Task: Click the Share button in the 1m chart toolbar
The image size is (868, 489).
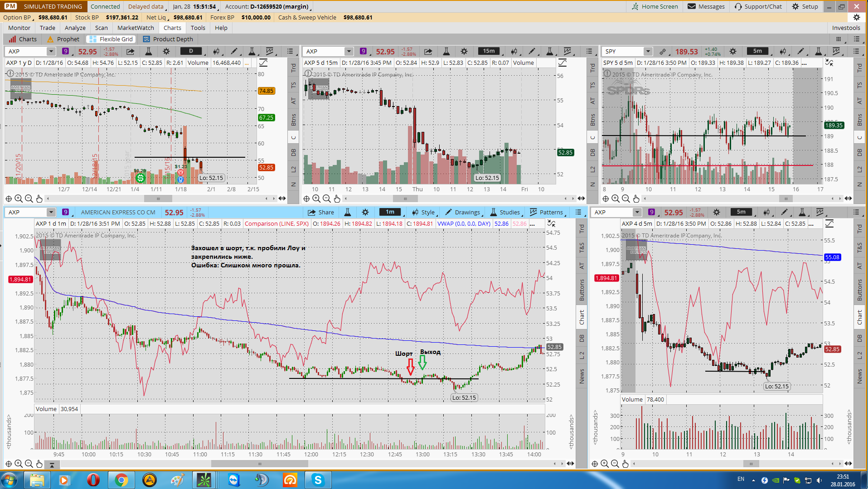Action: point(320,212)
